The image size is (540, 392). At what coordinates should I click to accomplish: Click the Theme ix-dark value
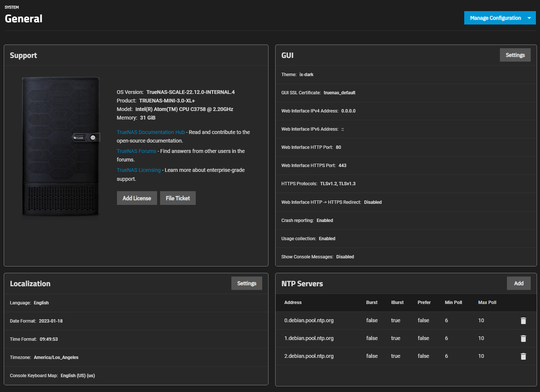pyautogui.click(x=306, y=75)
